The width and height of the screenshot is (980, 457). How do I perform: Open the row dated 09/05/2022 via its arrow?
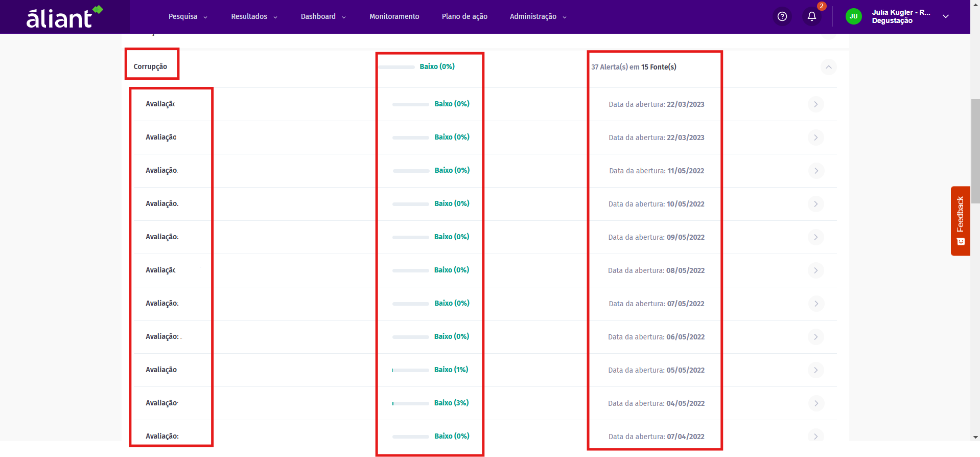[x=816, y=237]
